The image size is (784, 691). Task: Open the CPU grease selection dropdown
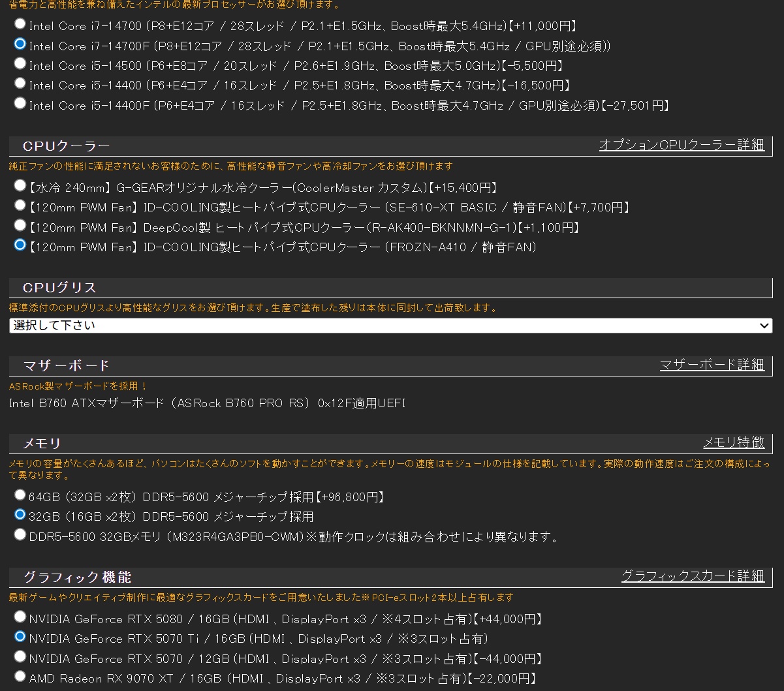(390, 326)
